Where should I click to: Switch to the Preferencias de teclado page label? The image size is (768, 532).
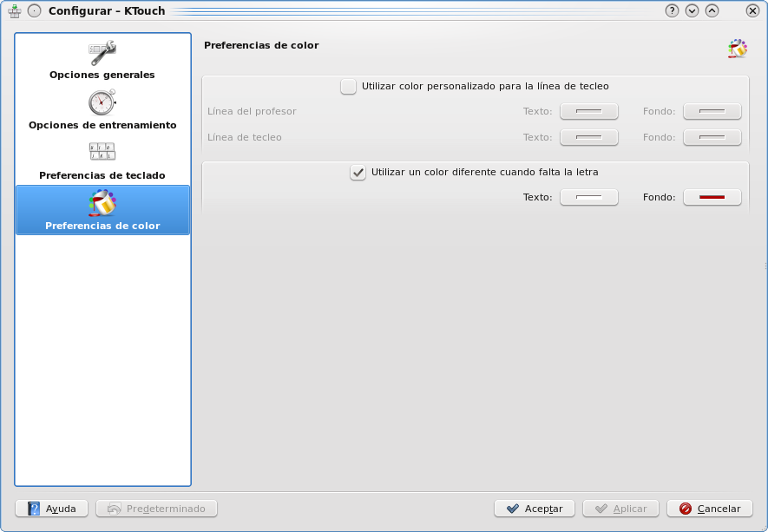[x=102, y=175]
